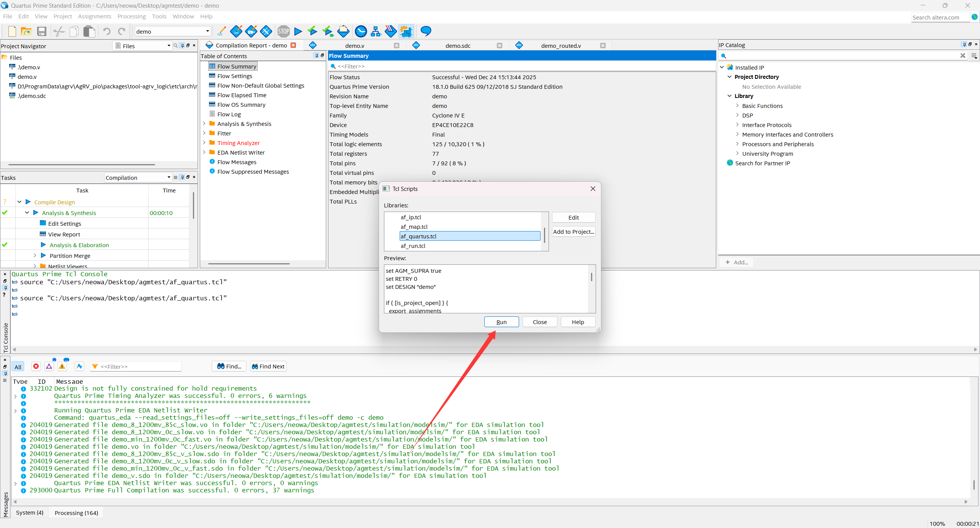
Task: Toggle the All messages filter
Action: 18,367
